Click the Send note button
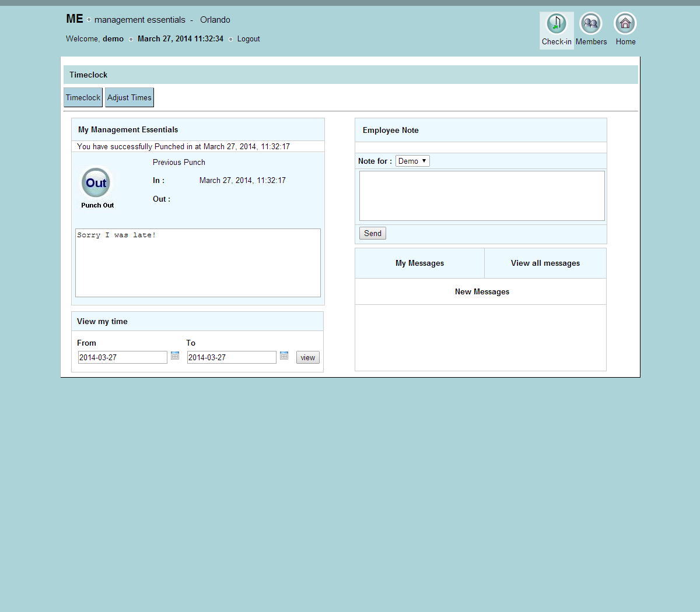Viewport: 700px width, 612px height. tap(373, 233)
